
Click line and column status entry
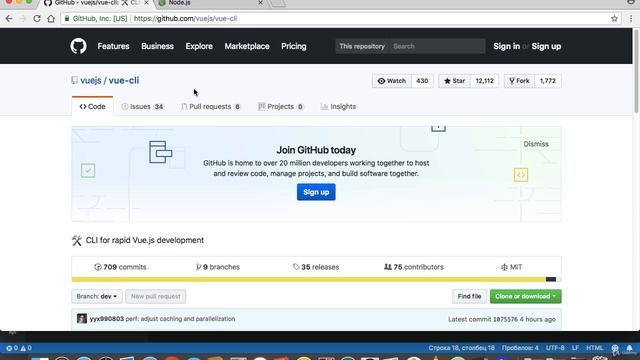pos(461,348)
